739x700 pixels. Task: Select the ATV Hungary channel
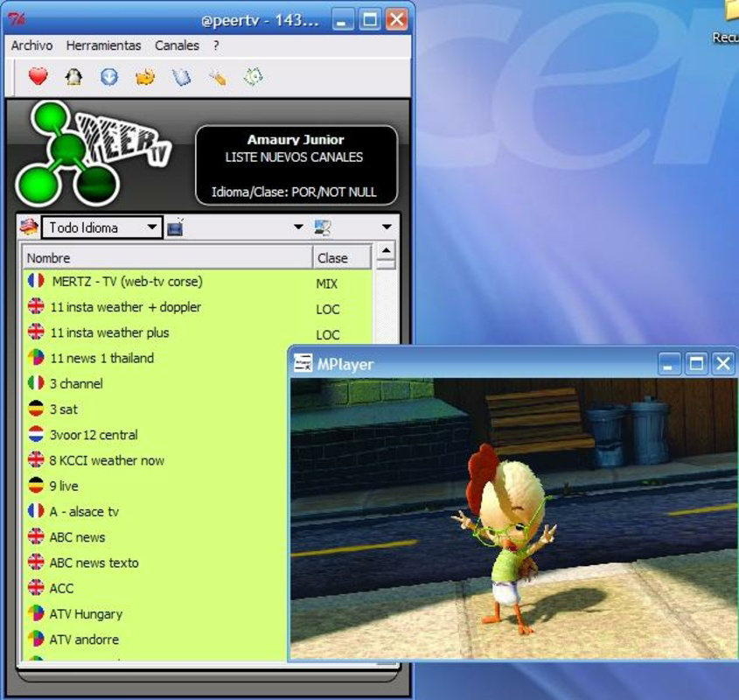[x=86, y=613]
